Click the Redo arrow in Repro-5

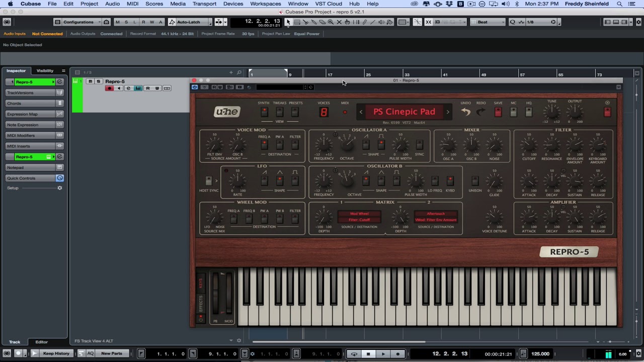click(x=481, y=112)
